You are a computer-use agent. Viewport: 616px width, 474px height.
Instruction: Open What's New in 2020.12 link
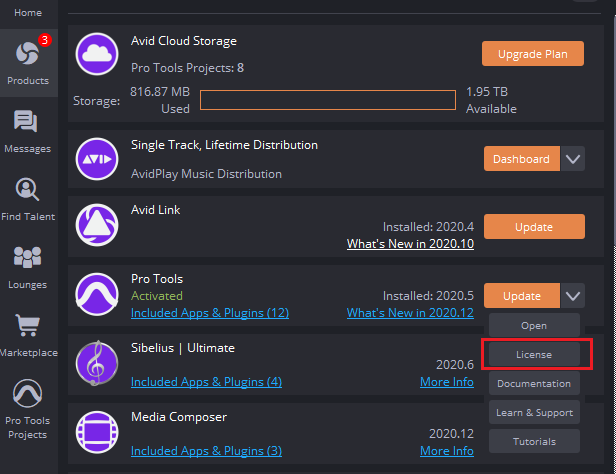[x=410, y=313]
